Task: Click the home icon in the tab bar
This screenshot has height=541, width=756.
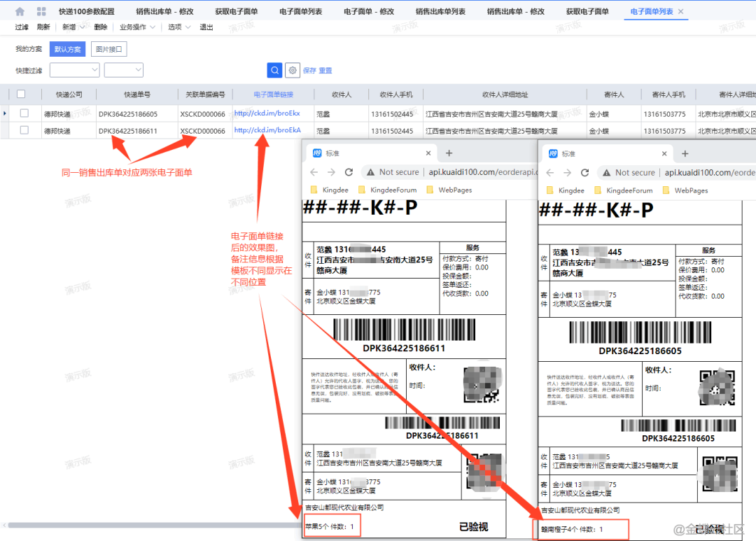Action: pos(20,12)
